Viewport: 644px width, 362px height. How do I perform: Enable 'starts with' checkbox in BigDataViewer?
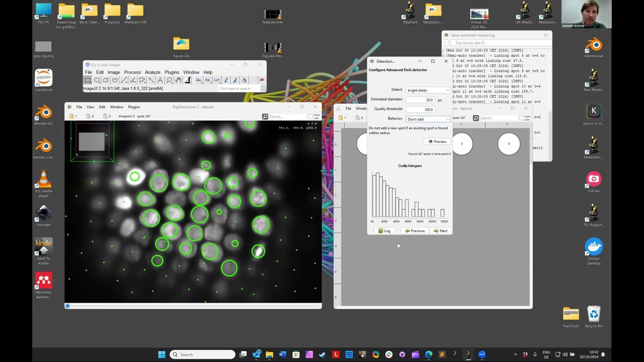(x=311, y=116)
